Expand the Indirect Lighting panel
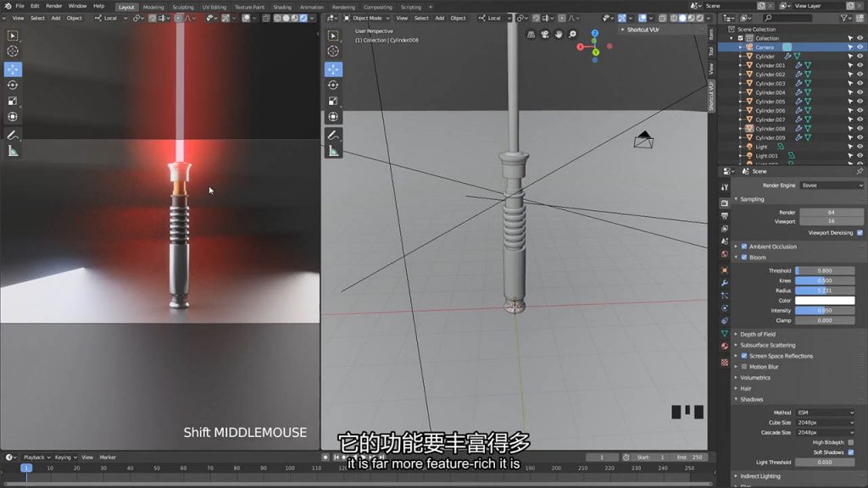Image resolution: width=868 pixels, height=488 pixels. 760,476
